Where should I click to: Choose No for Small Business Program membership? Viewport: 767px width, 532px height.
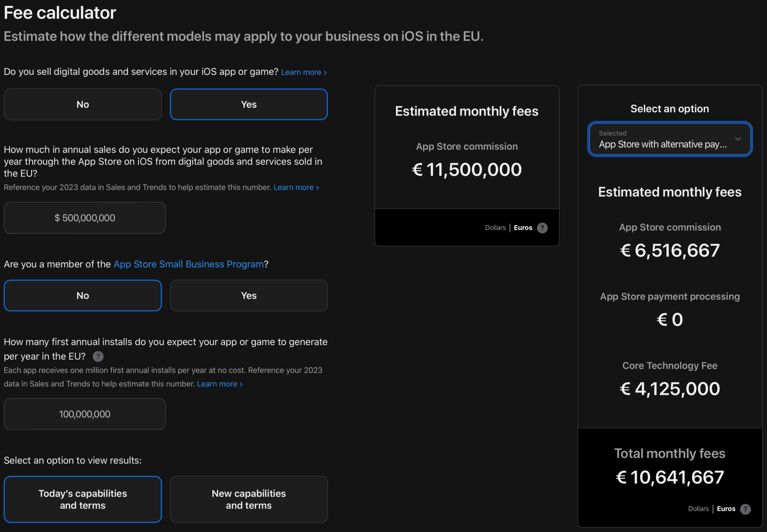(83, 295)
